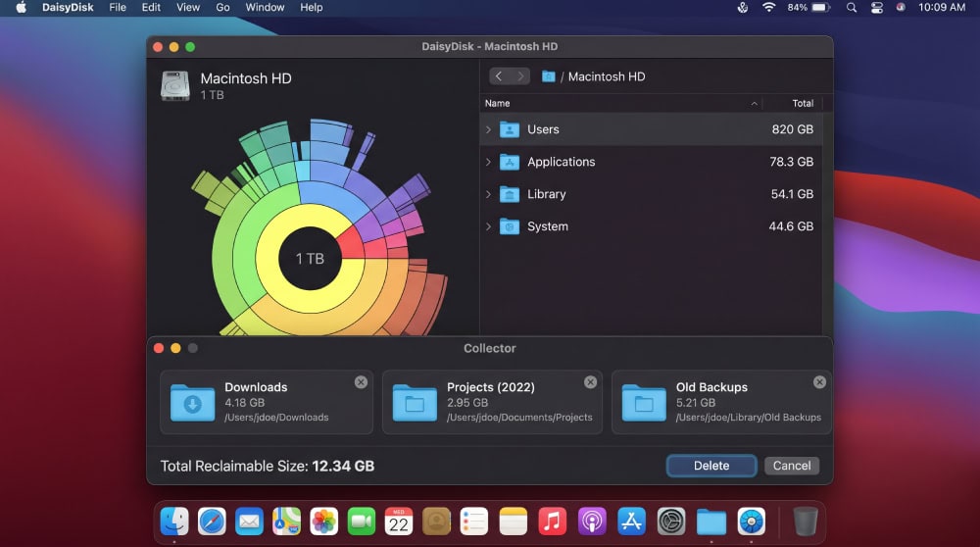Expand the Applications folder row
Image resolution: width=980 pixels, height=547 pixels.
pos(488,162)
